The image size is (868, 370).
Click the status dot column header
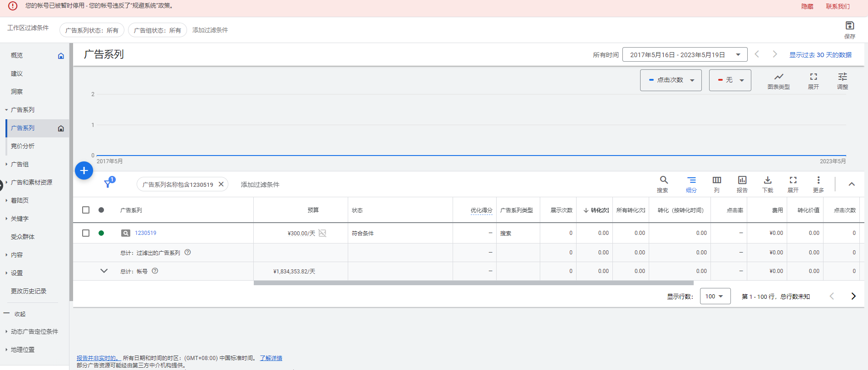(x=101, y=210)
